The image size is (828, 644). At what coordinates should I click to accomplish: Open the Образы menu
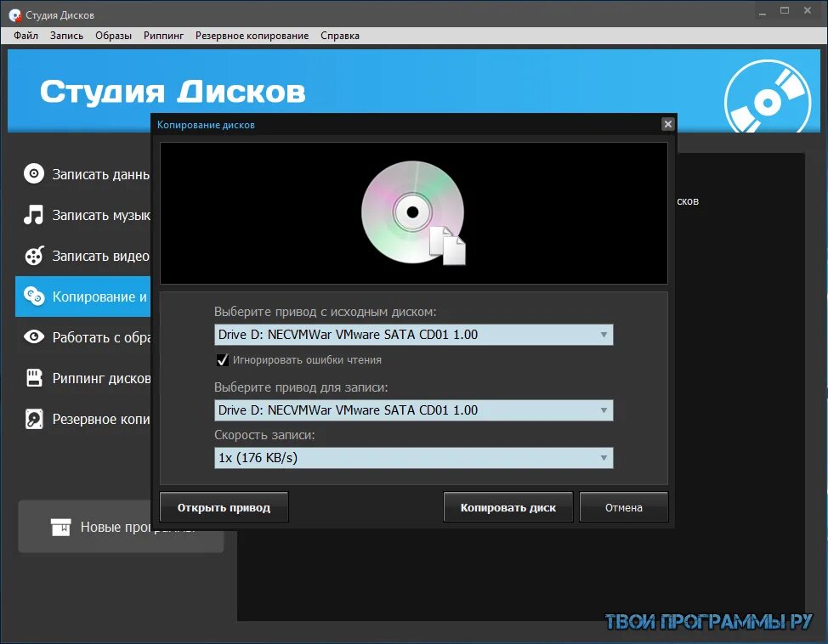tap(114, 36)
